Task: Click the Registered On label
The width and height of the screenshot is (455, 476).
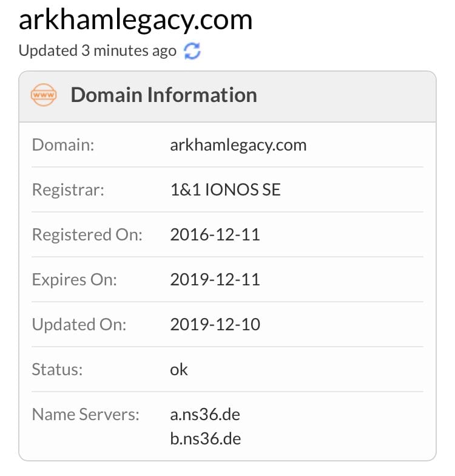Action: tap(87, 234)
